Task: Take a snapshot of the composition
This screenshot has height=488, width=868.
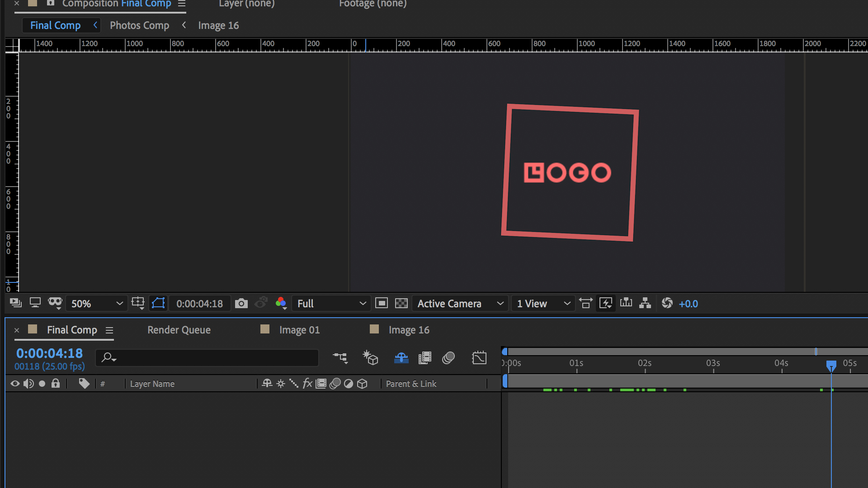Action: click(241, 303)
